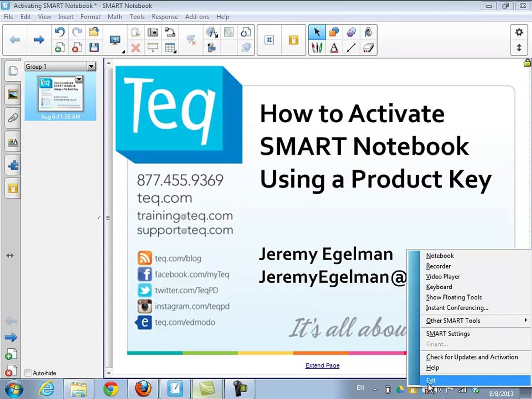The height and width of the screenshot is (399, 532).
Task: Open the Shapes tool
Action: [334, 32]
